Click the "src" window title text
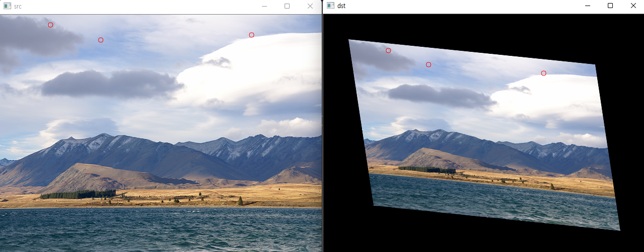Image resolution: width=644 pixels, height=252 pixels. (x=18, y=6)
